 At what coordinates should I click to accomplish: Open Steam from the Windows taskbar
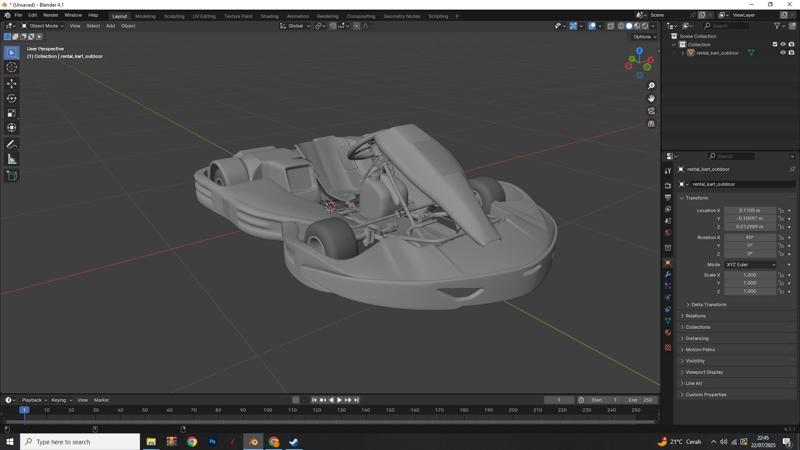(x=294, y=441)
